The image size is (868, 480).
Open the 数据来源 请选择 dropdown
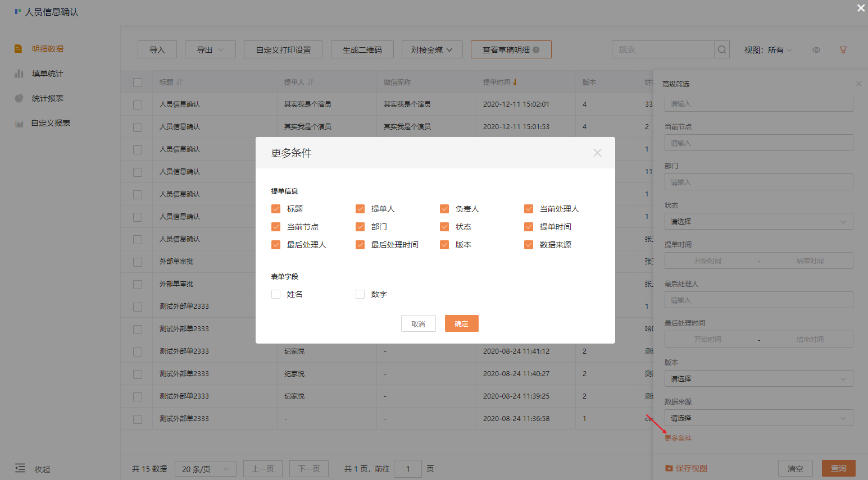(x=758, y=418)
